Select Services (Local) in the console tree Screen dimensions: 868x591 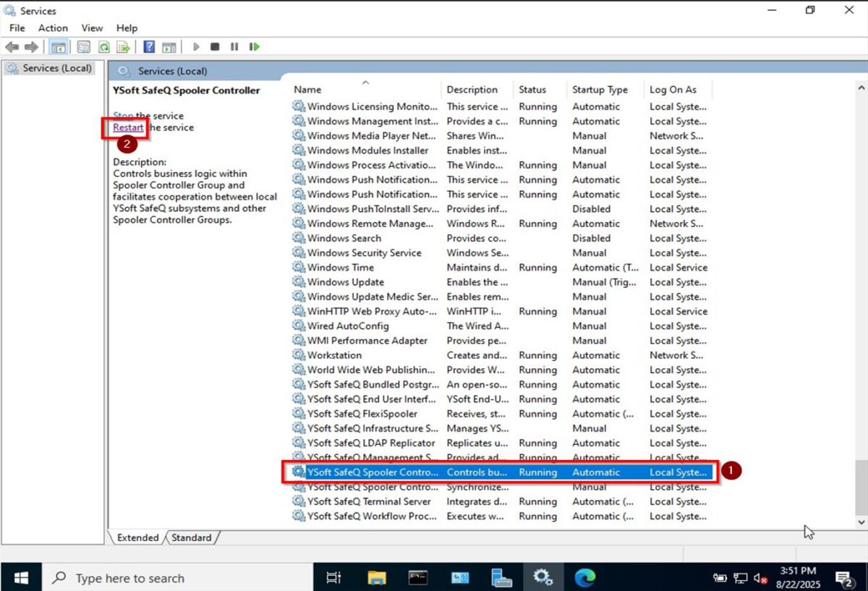pyautogui.click(x=56, y=68)
